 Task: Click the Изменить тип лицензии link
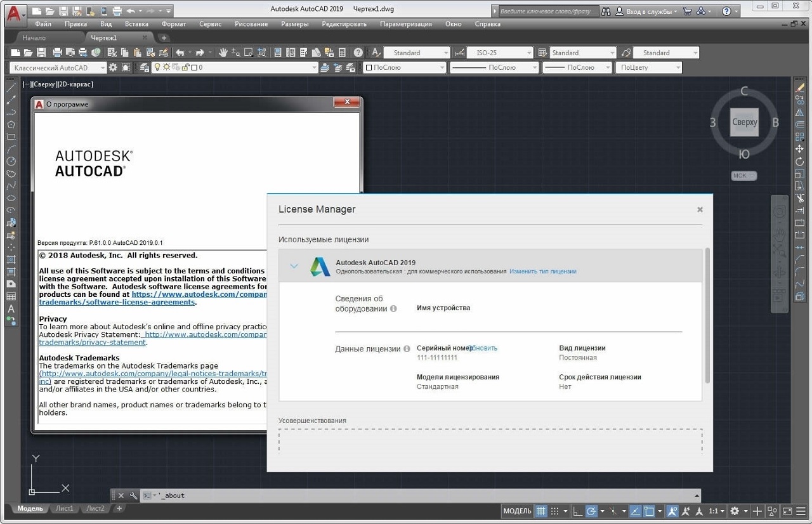coord(542,271)
